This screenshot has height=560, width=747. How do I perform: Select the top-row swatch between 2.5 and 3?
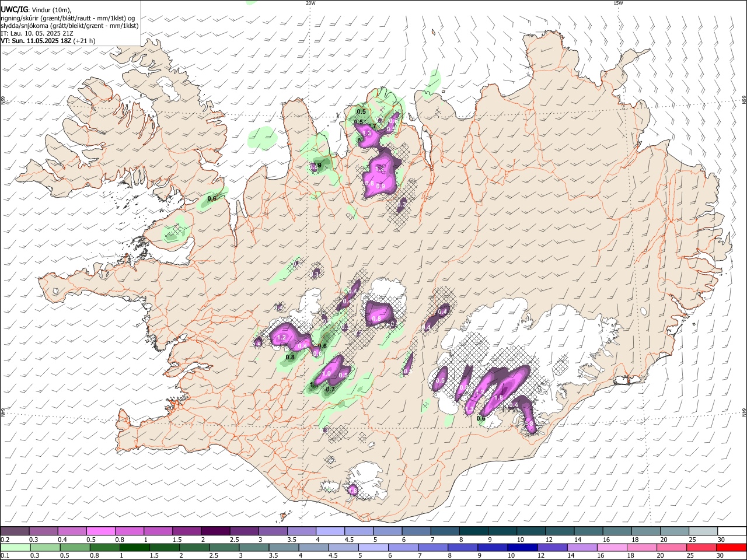pyautogui.click(x=243, y=531)
